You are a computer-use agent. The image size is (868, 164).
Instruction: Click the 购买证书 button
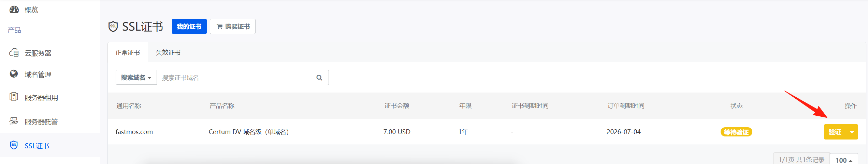click(x=233, y=27)
